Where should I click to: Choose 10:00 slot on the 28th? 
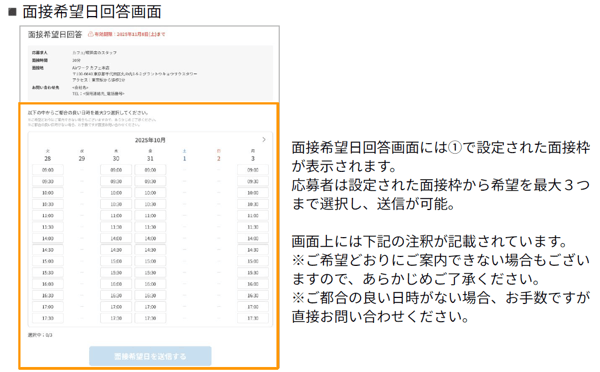(48, 193)
